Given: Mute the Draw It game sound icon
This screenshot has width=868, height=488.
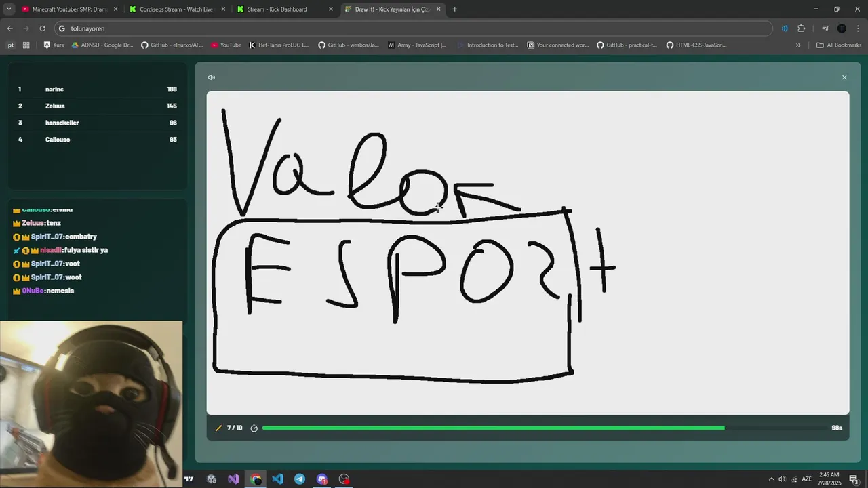Looking at the screenshot, I should click(x=212, y=77).
